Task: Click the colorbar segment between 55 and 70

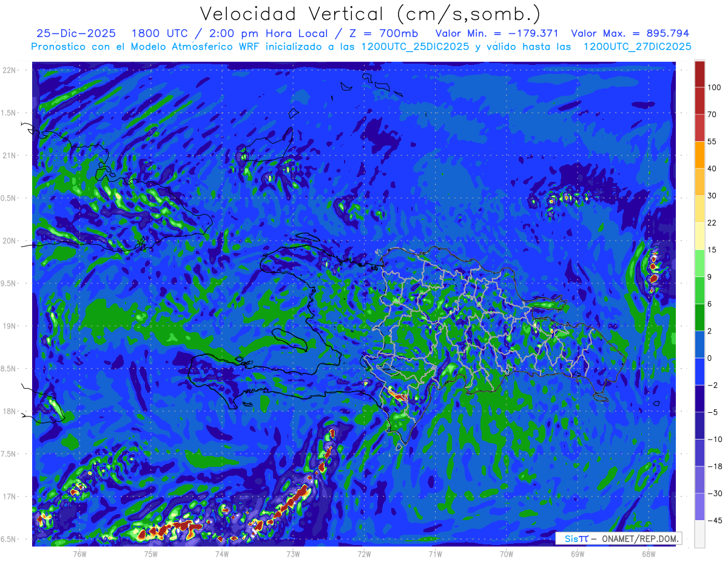Action: 699,128
